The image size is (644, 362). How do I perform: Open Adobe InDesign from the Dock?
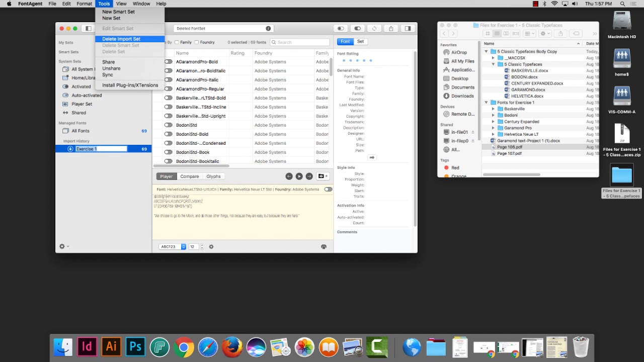click(x=87, y=347)
